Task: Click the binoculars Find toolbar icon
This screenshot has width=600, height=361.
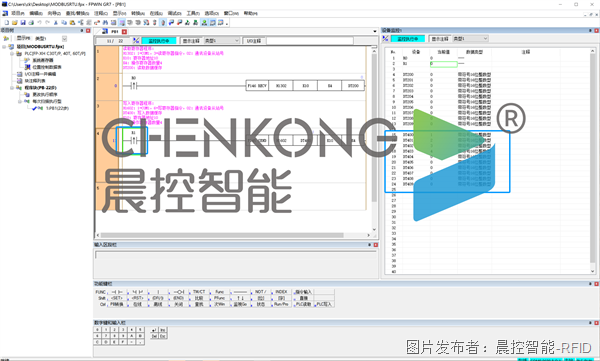Action: pyautogui.click(x=105, y=23)
